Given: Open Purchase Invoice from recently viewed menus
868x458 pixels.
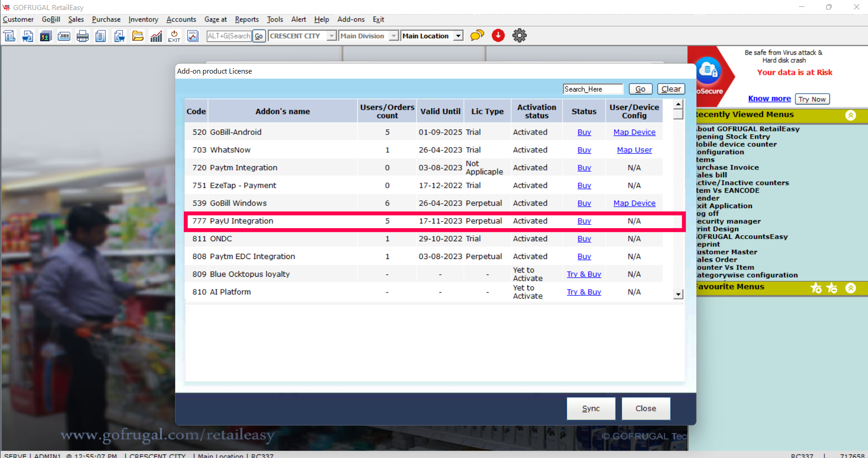Looking at the screenshot, I should pyautogui.click(x=727, y=167).
